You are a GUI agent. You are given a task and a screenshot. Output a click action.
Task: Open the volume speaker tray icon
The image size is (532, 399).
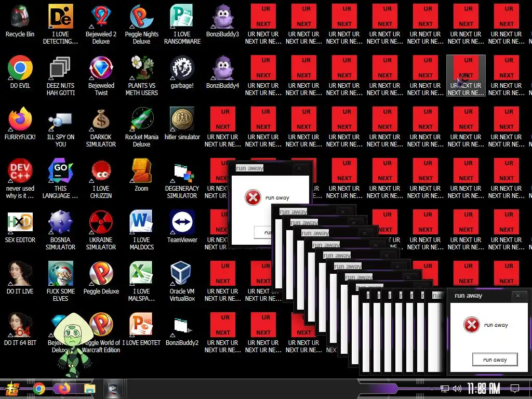[457, 389]
